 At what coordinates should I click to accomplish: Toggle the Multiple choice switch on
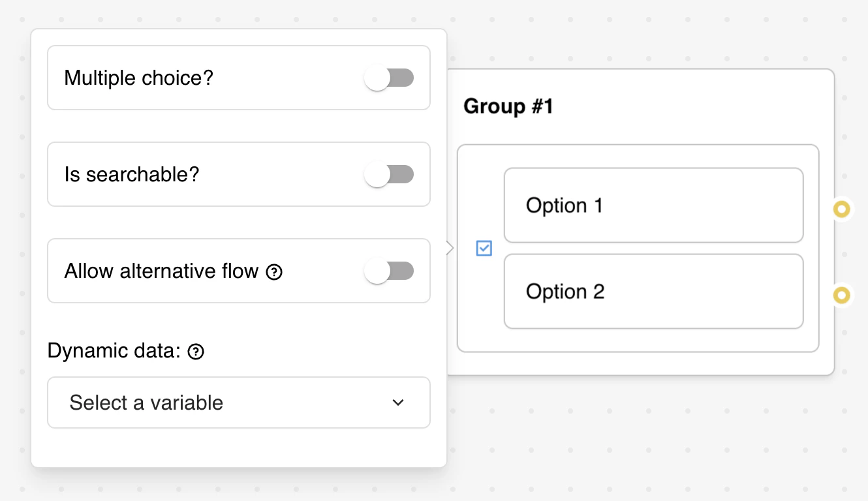(390, 78)
